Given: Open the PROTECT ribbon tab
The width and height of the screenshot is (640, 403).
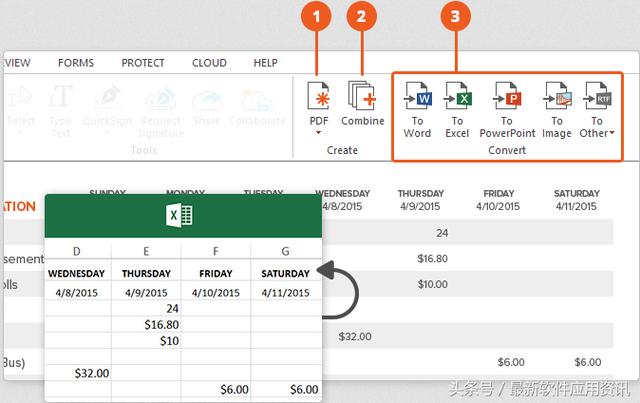Looking at the screenshot, I should coord(143,63).
